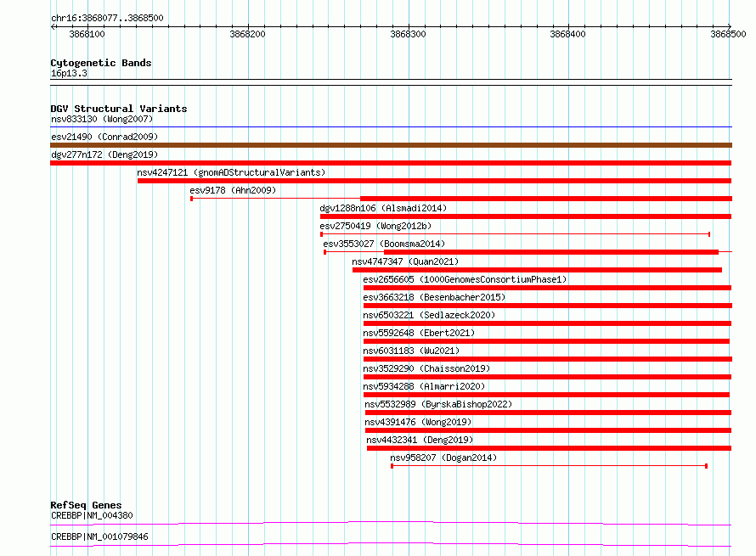This screenshot has width=756, height=556.
Task: Open CREBBP|NM_004380 gene label
Action: click(92, 515)
